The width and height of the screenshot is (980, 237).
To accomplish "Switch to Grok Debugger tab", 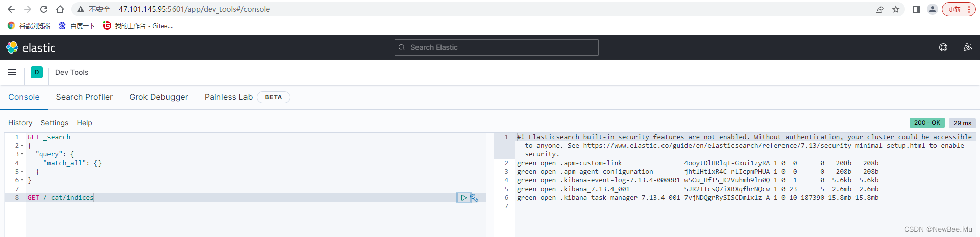I will point(159,97).
